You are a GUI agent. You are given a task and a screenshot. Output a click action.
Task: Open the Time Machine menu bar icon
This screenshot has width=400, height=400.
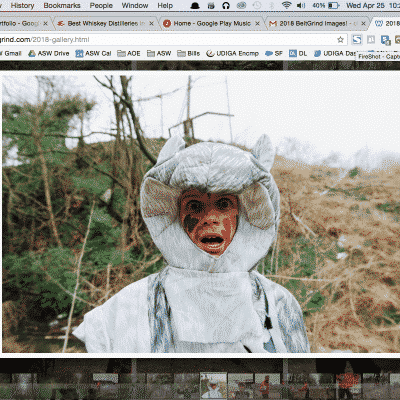click(257, 6)
